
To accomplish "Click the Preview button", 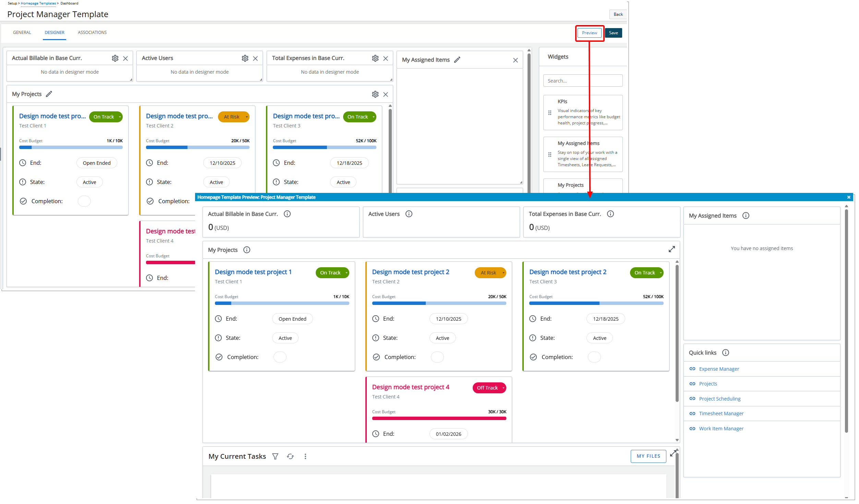I will tap(589, 33).
